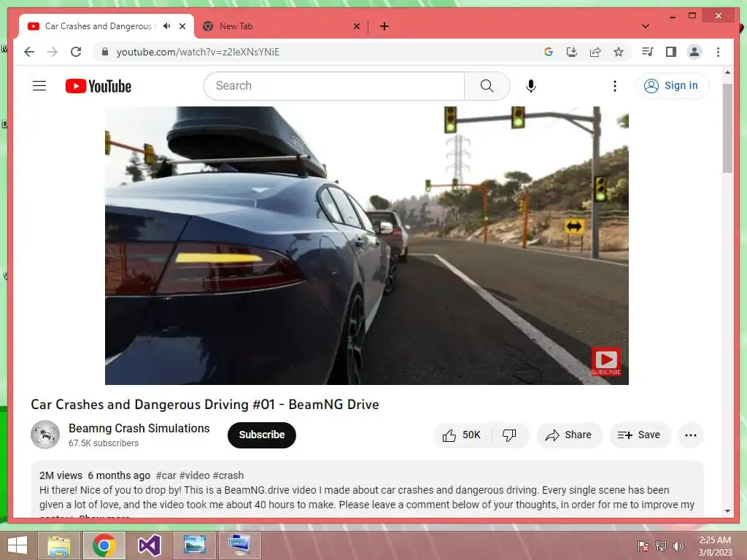Image resolution: width=747 pixels, height=560 pixels.
Task: Open File Explorer from the taskbar
Action: click(x=59, y=545)
